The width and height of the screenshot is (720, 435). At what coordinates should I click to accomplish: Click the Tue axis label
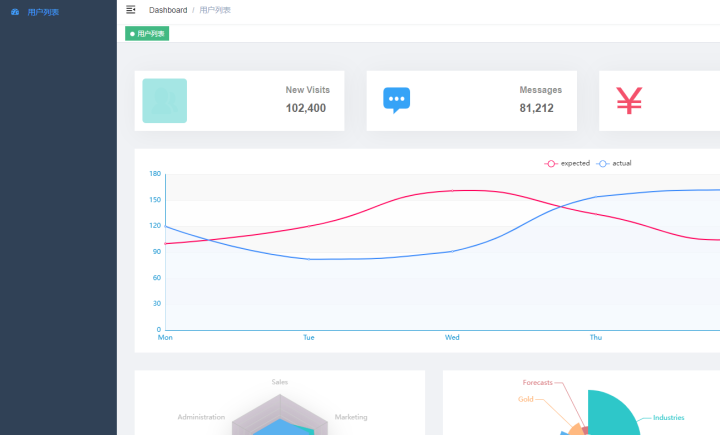click(x=309, y=337)
